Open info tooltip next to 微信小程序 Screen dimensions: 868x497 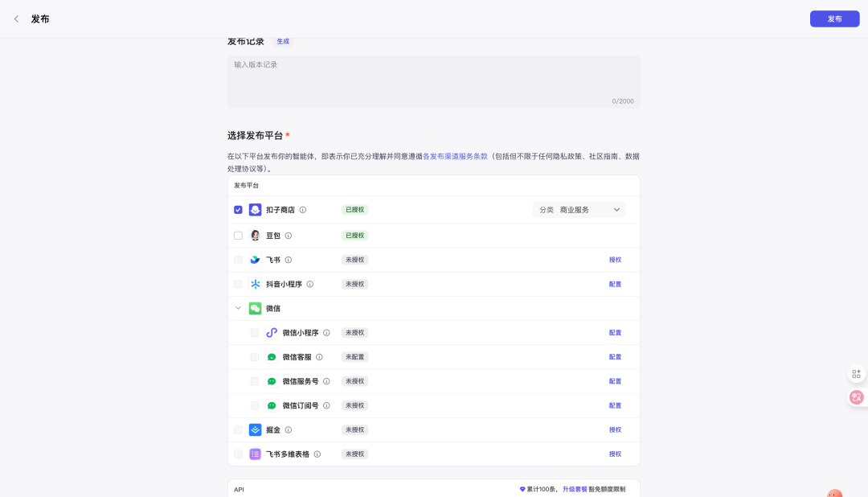point(326,333)
